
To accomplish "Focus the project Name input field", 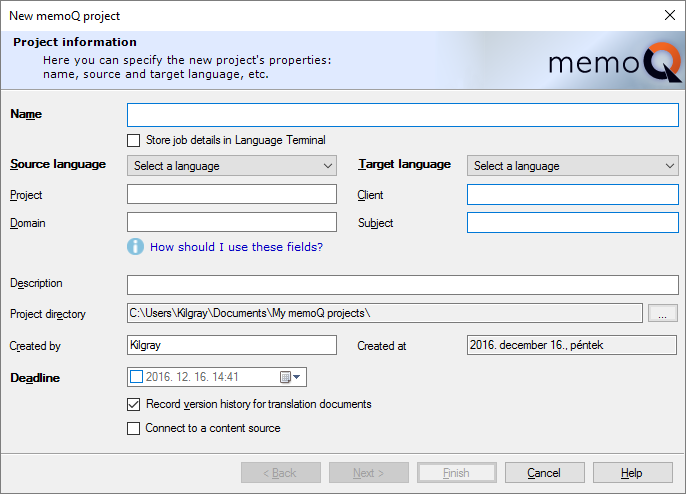I will (402, 115).
